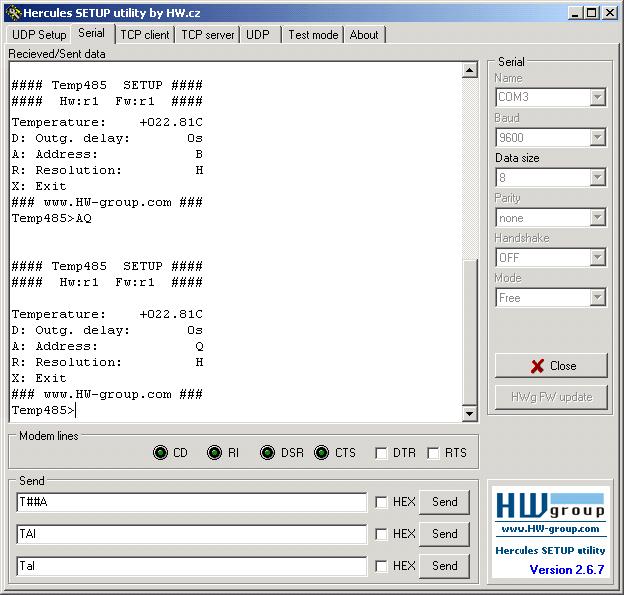Open the www.HW-group.com link
This screenshot has height=595, width=624.
(550, 529)
